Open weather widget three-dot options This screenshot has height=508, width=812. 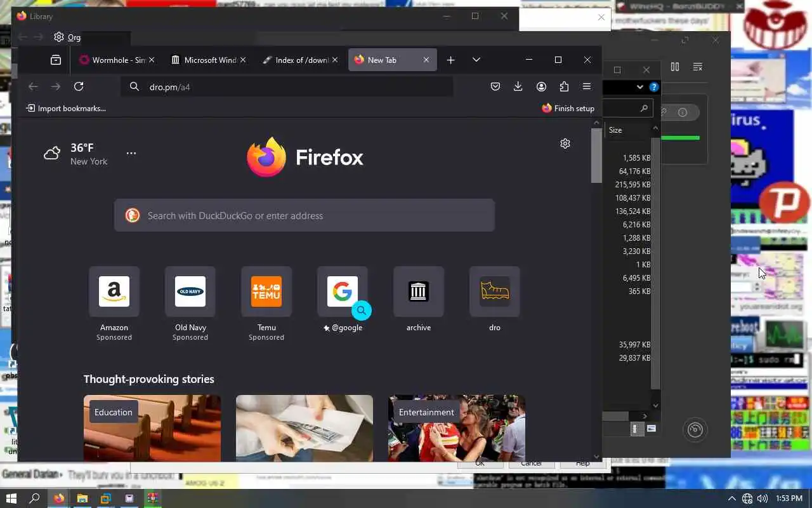(131, 153)
